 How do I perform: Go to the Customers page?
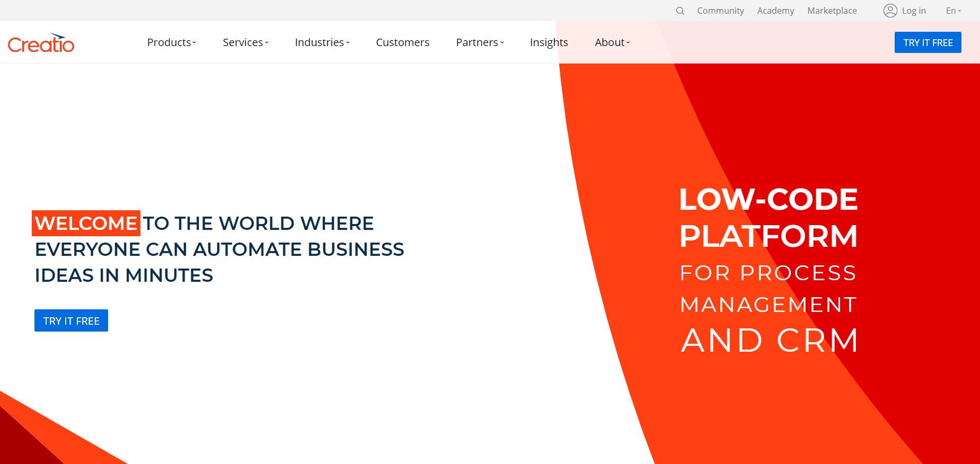402,42
